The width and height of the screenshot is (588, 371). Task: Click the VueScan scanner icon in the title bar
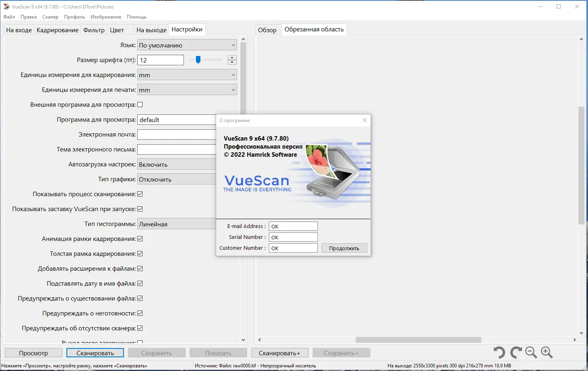(x=6, y=6)
